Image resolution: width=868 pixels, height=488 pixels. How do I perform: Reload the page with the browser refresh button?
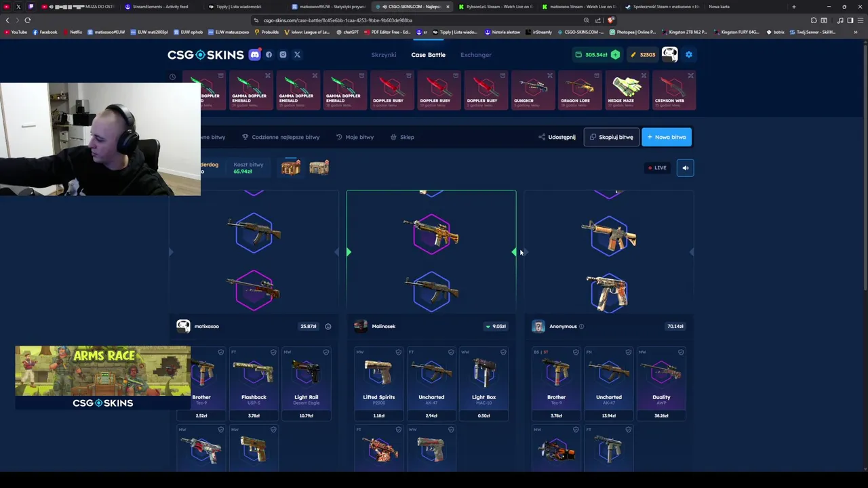(28, 20)
